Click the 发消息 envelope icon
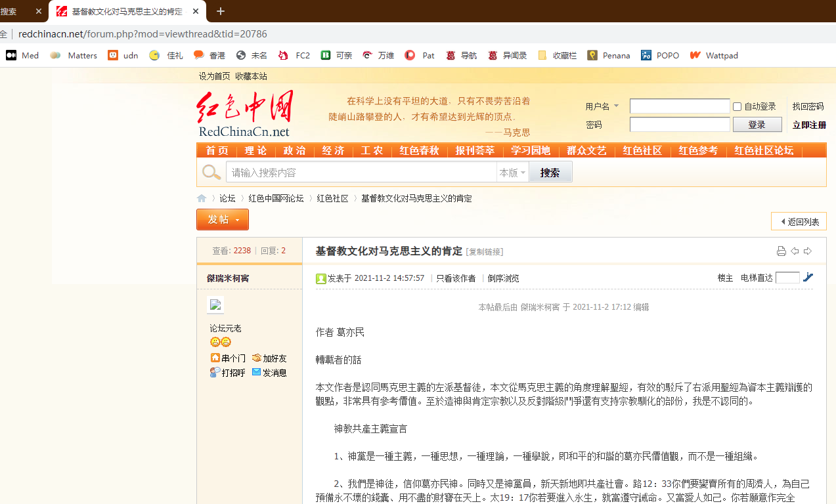This screenshot has height=504, width=836. (257, 372)
